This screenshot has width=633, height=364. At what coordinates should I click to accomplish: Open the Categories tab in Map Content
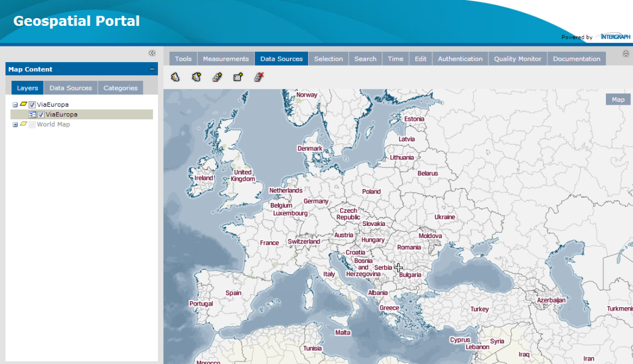coord(121,88)
